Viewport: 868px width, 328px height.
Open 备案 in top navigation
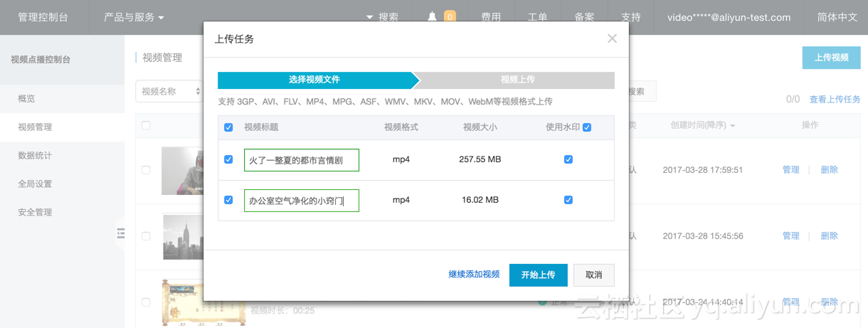584,17
